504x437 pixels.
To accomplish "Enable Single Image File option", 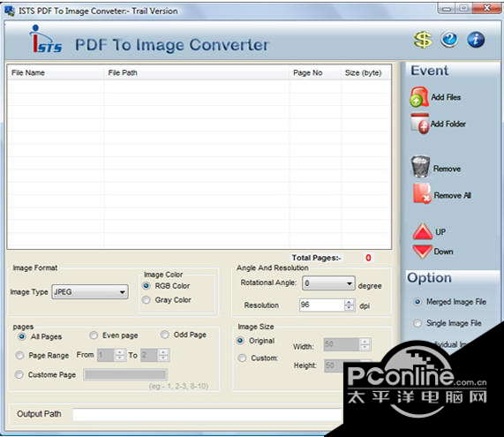I will [417, 323].
